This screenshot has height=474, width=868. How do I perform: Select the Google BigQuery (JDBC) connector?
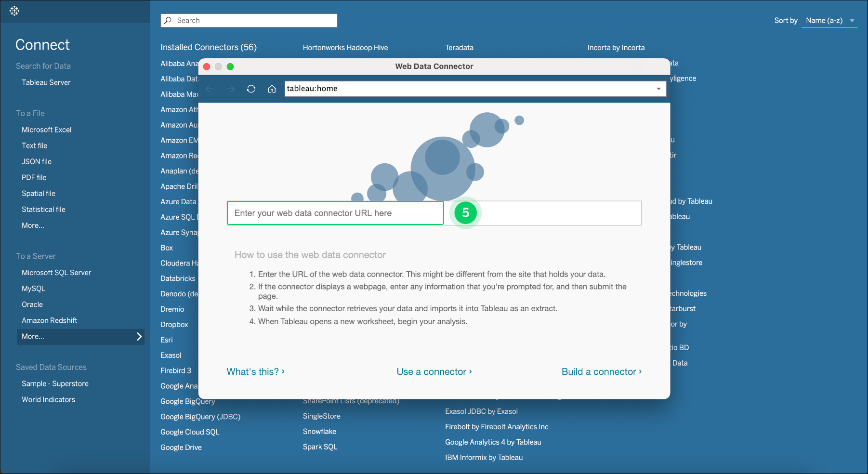(x=200, y=417)
